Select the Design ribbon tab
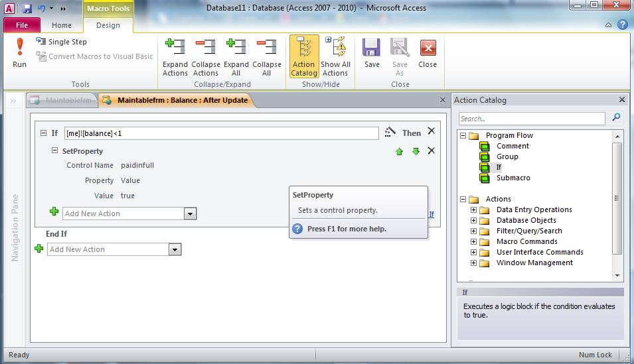Screen dimensions: 634x364 tap(108, 25)
